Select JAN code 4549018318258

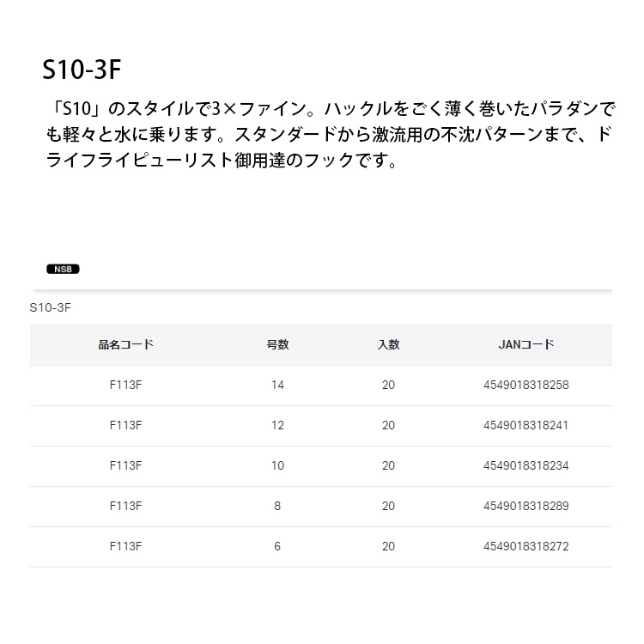click(526, 386)
